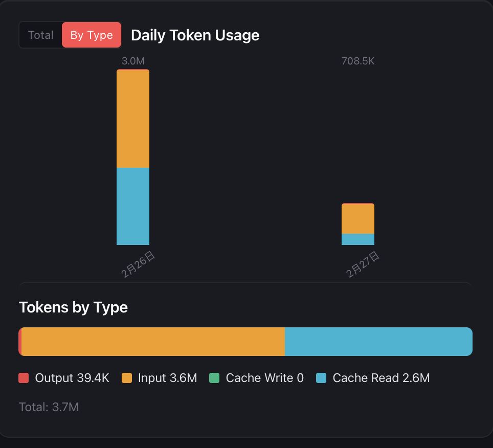Select the By Type view toggle
Viewport: 493px width, 448px height.
coord(92,35)
